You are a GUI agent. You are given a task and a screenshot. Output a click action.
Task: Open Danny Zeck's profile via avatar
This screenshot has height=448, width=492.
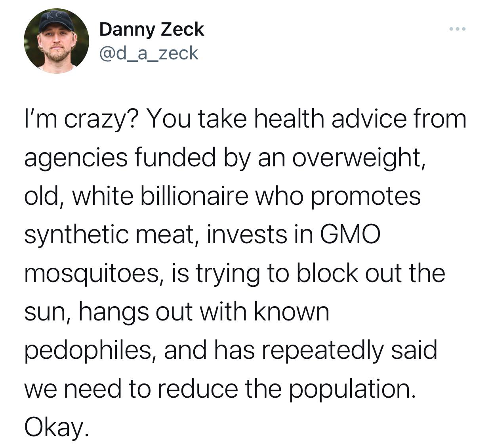coord(57,41)
